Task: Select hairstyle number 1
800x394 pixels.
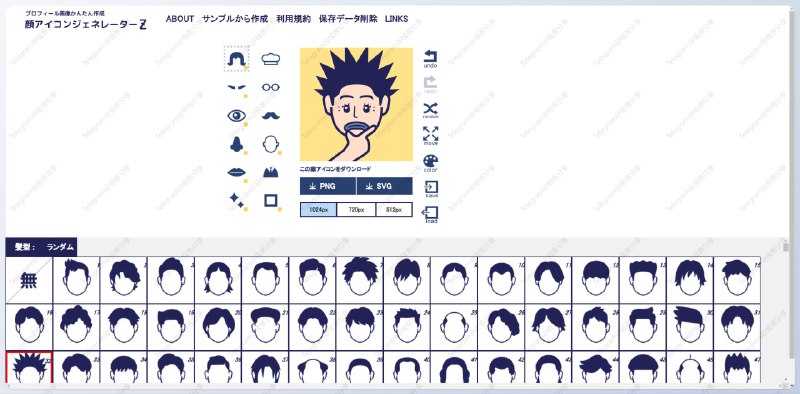Action: (77, 280)
